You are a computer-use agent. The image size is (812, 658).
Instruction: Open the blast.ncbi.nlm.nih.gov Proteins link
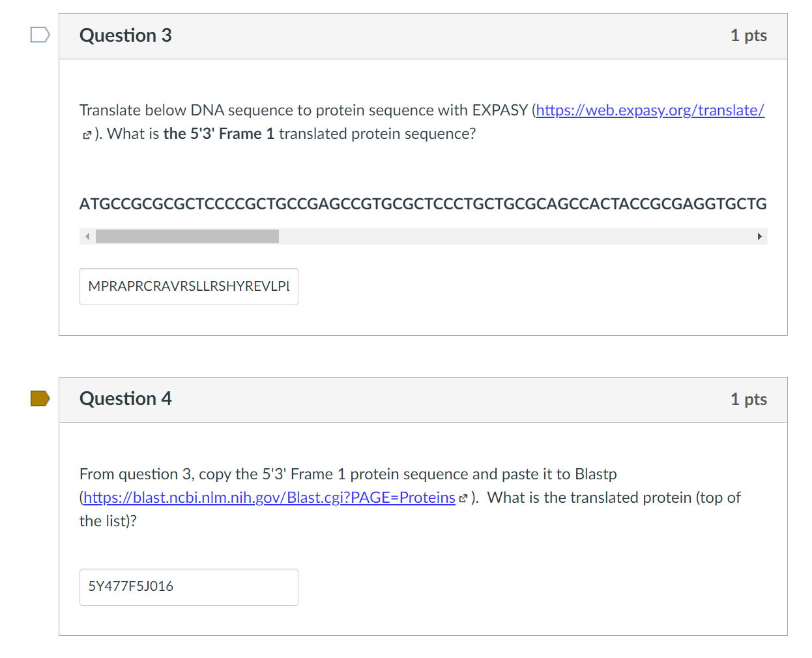269,498
